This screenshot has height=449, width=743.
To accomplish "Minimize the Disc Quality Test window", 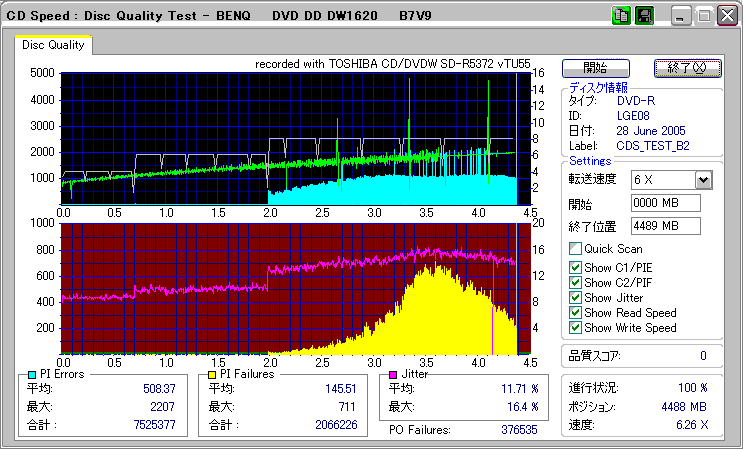I will 681,15.
